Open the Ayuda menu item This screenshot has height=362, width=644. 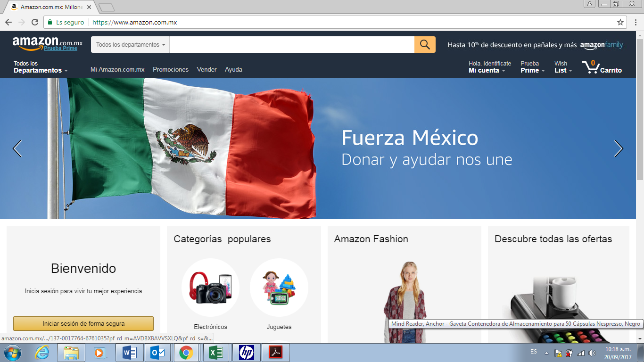tap(233, 69)
